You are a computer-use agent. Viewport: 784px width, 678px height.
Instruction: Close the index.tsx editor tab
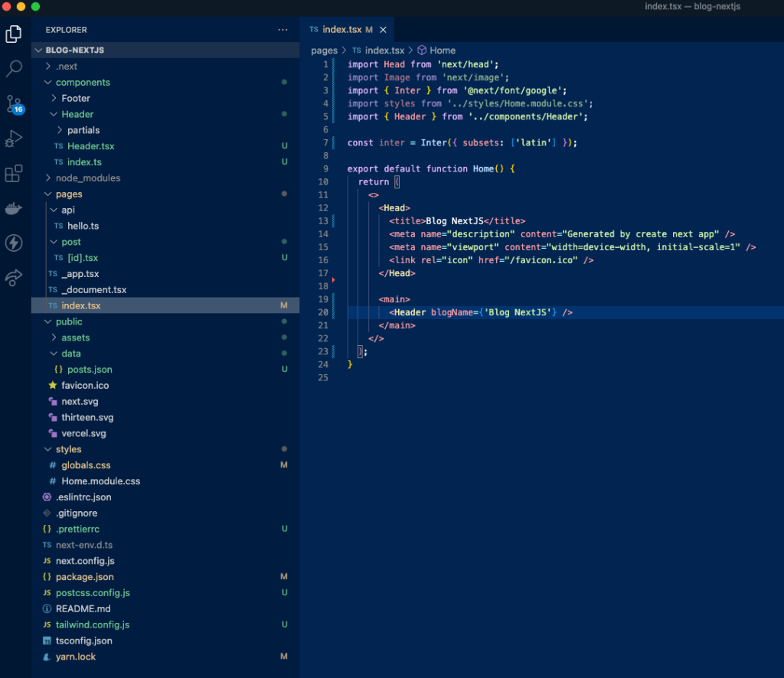pos(383,30)
